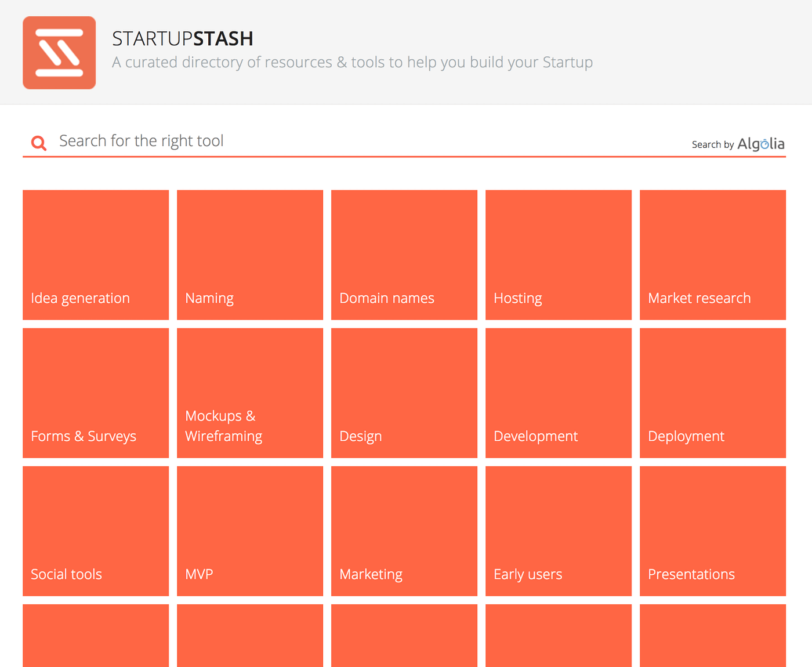Open the Presentations category tile
The width and height of the screenshot is (812, 667).
(713, 531)
